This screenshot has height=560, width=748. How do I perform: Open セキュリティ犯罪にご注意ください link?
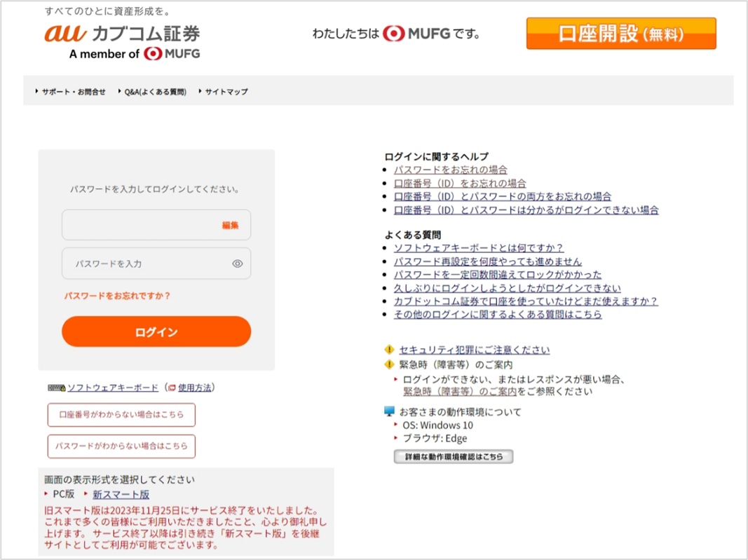(x=474, y=350)
